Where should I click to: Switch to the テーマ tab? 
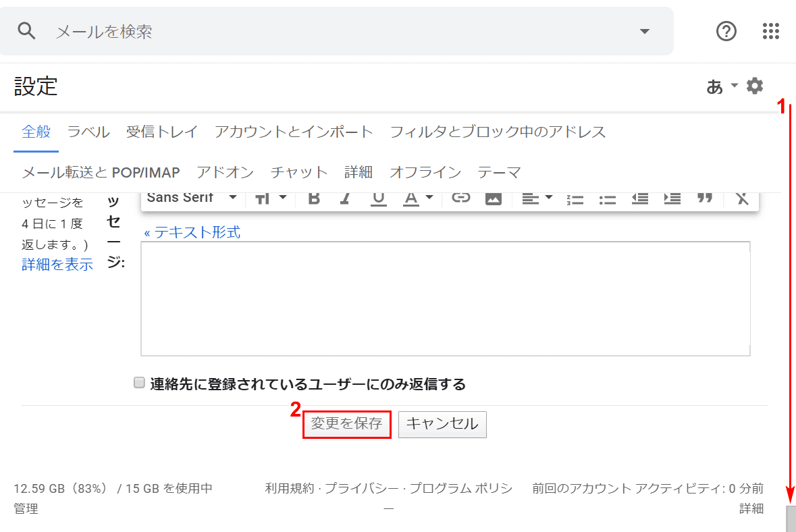pyautogui.click(x=500, y=173)
